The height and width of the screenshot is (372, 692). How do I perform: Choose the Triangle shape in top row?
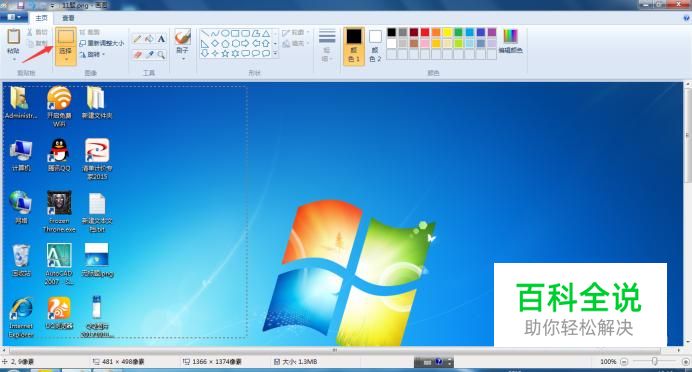(x=266, y=34)
